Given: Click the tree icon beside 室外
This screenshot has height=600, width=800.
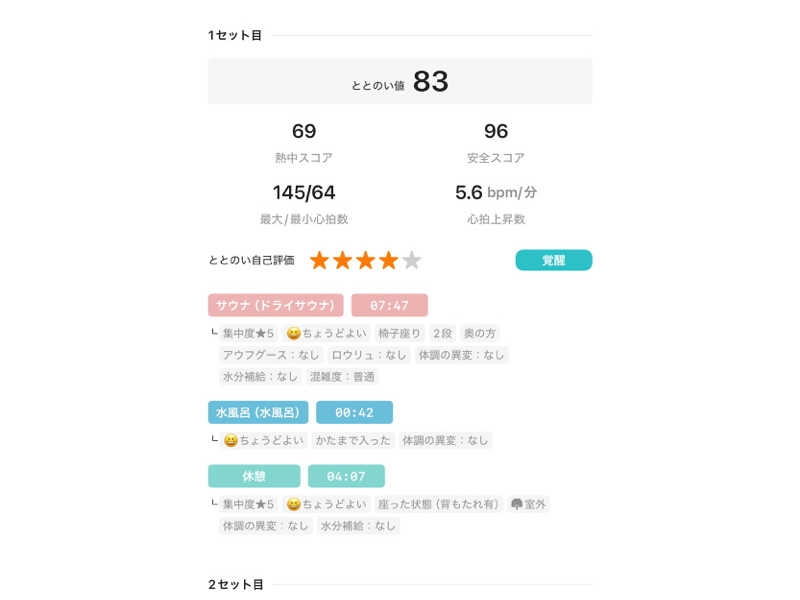Looking at the screenshot, I should coord(517,504).
